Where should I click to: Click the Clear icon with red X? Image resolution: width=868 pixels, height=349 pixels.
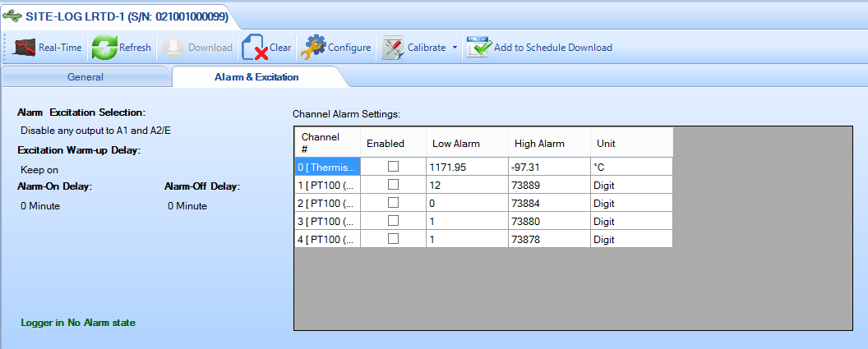[x=254, y=48]
